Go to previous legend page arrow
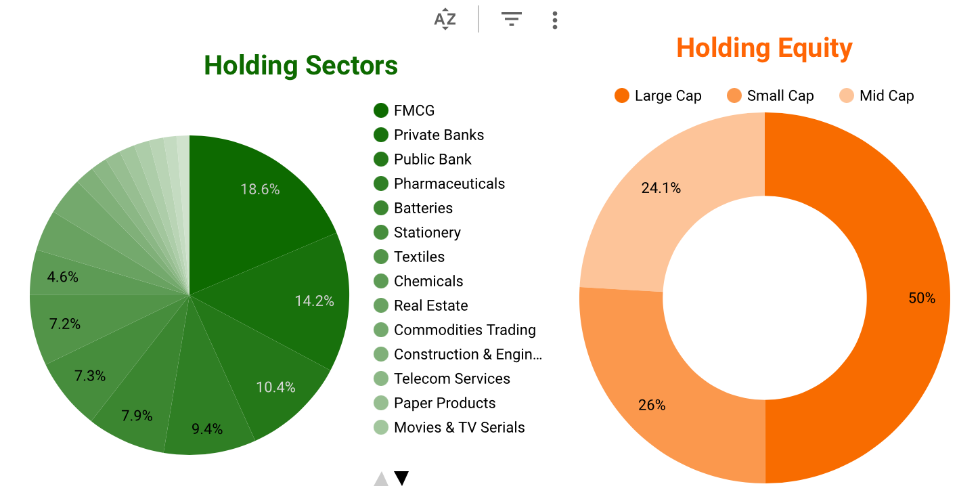The height and width of the screenshot is (501, 980). (381, 479)
